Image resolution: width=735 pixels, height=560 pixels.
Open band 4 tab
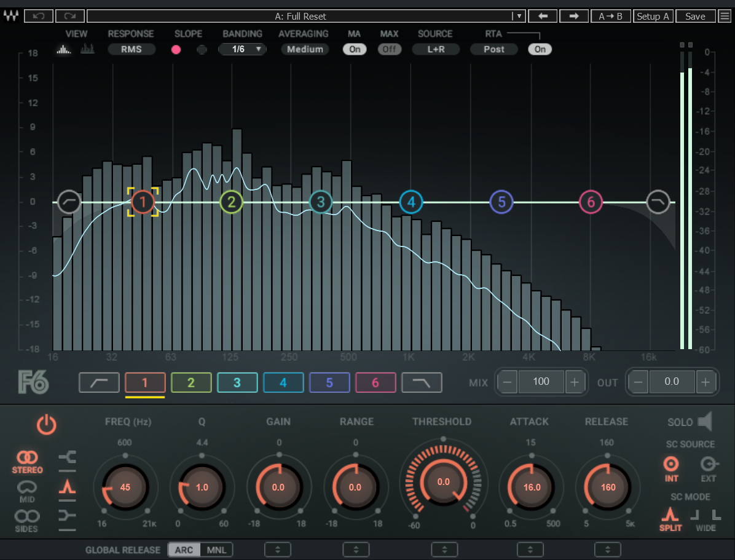[x=283, y=383]
